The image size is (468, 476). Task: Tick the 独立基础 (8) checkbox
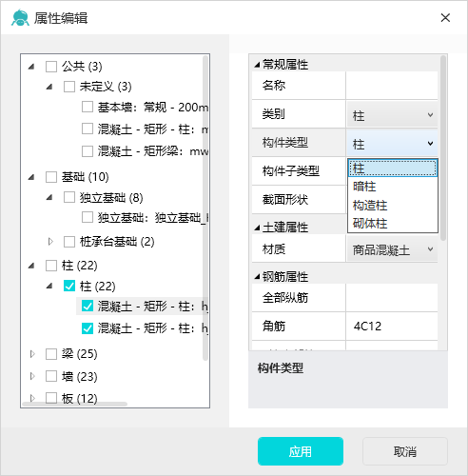pos(69,197)
